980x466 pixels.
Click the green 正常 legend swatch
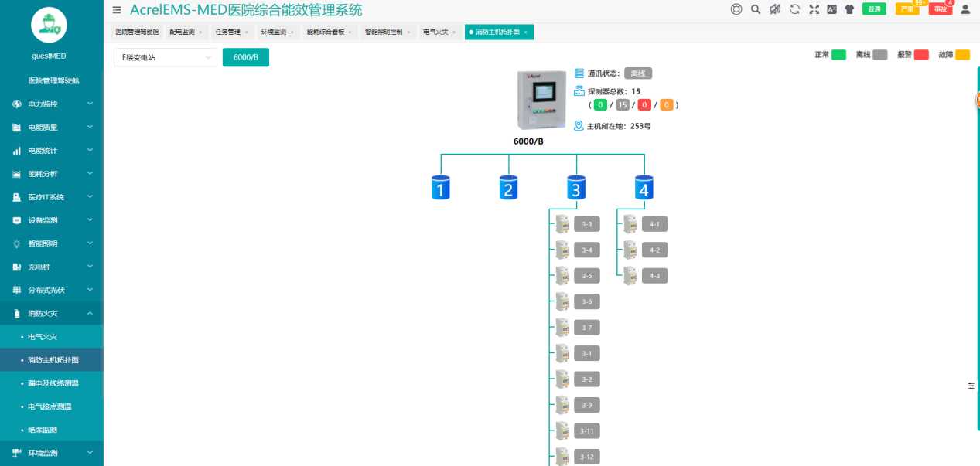point(838,55)
